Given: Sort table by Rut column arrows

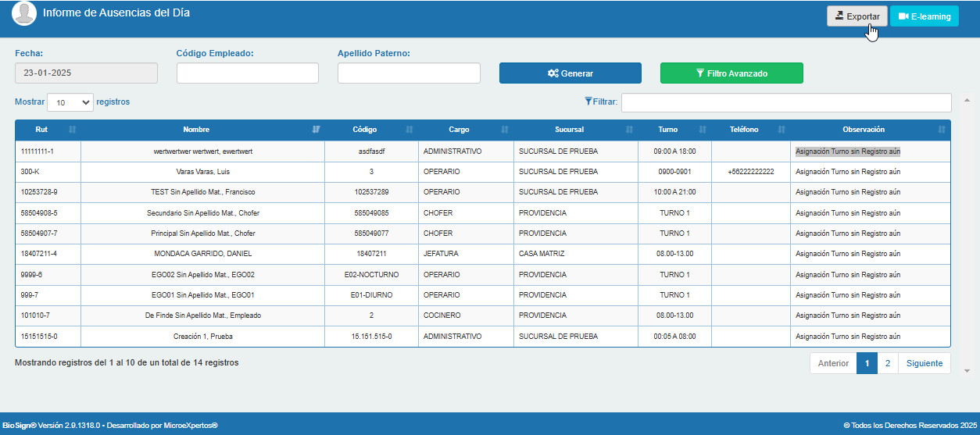Looking at the screenshot, I should 73,130.
